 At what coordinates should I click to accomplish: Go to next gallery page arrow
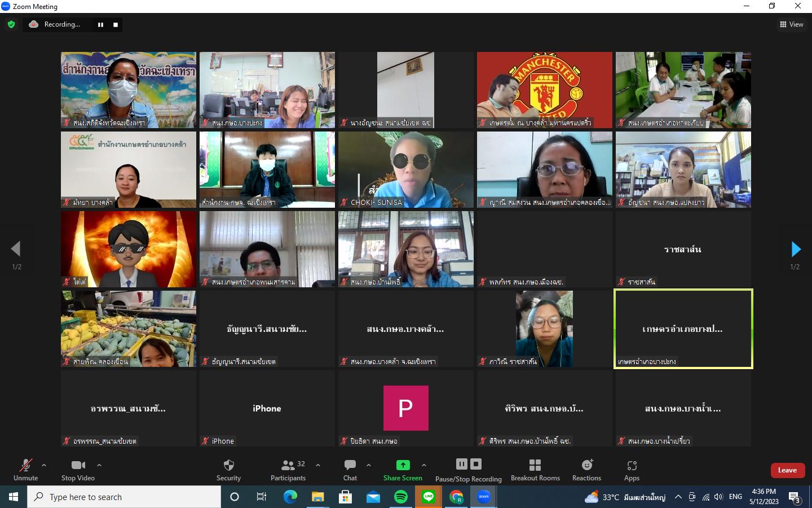coord(796,249)
